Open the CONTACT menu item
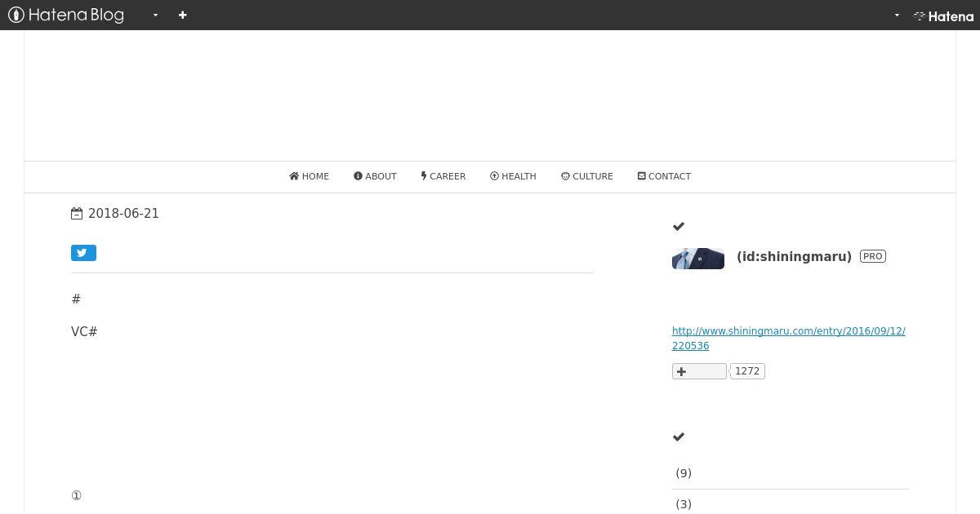Viewport: 980px width, 514px height. pos(664,176)
